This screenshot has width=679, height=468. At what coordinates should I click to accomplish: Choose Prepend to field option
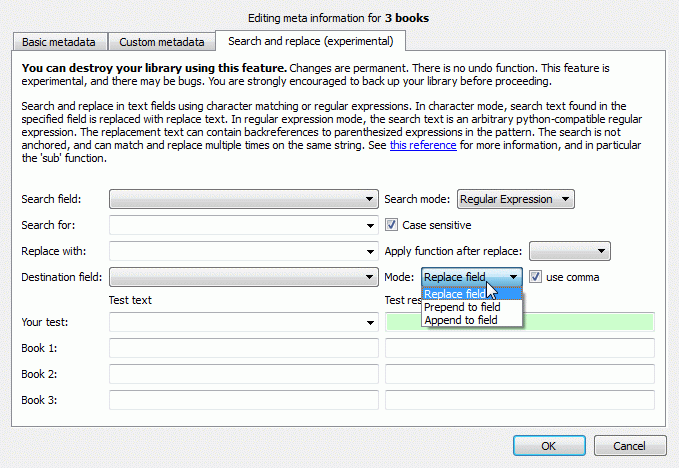point(462,307)
